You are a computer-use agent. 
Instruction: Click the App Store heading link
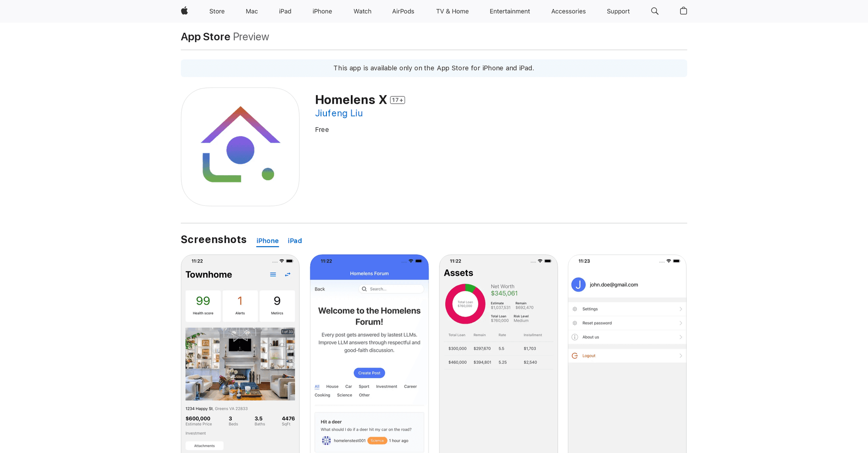point(206,37)
